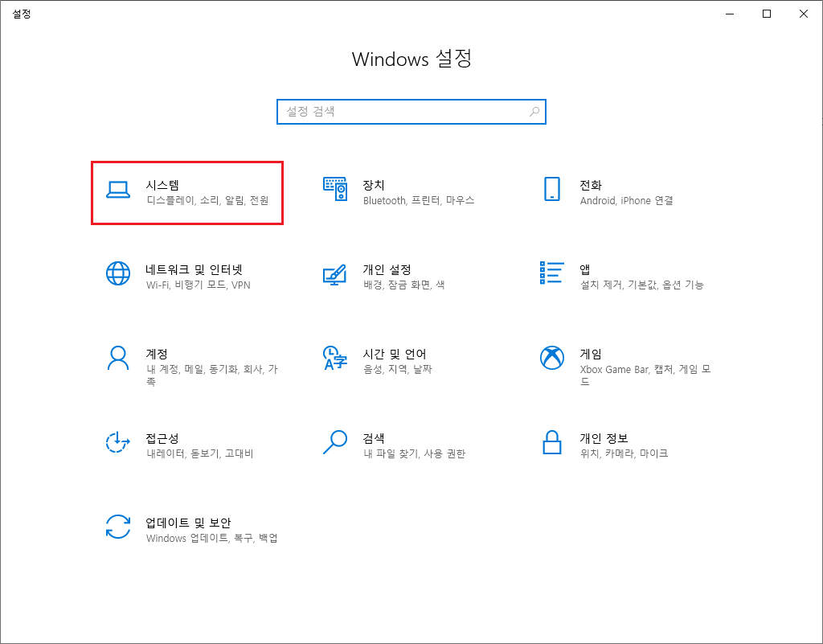The image size is (823, 644).
Task: Open 앱 settings title
Action: coord(585,270)
